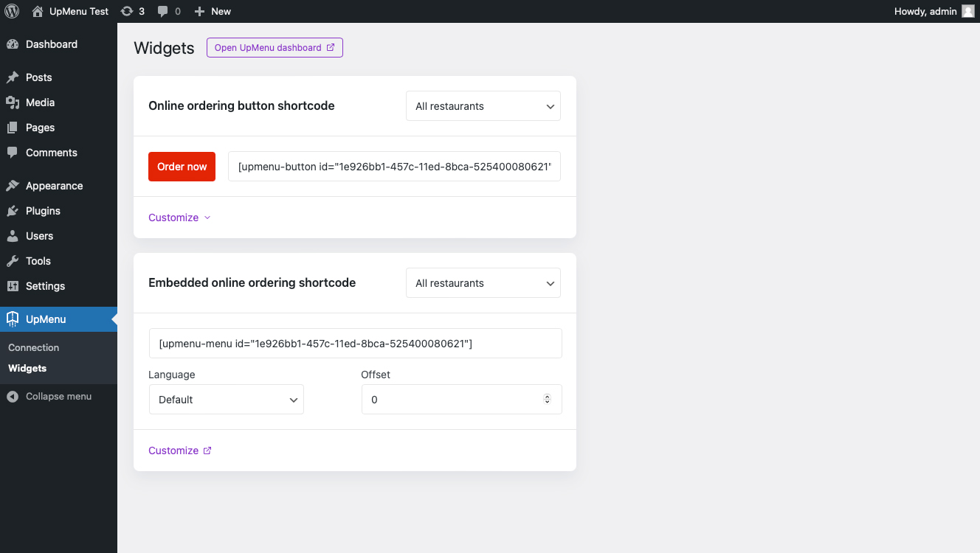Expand the Language dropdown
980x553 pixels.
pyautogui.click(x=227, y=400)
